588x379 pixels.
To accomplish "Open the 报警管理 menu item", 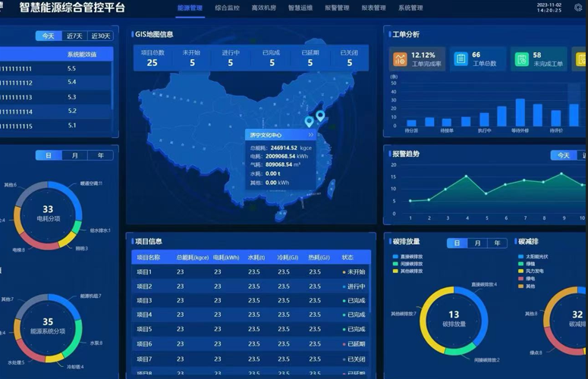I will [337, 8].
